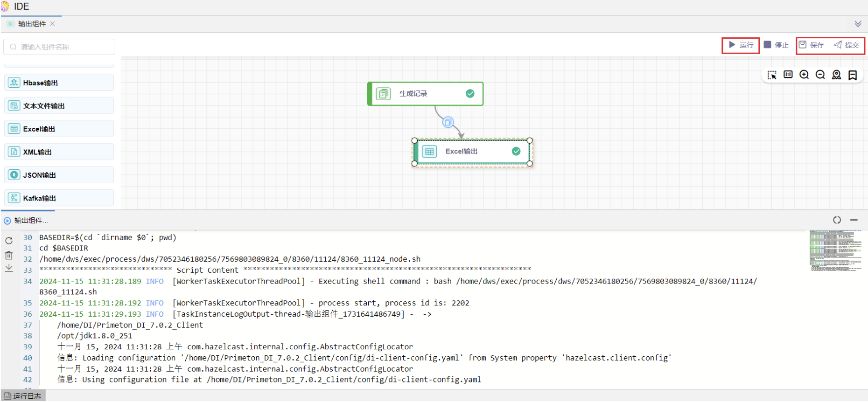Activate the marquee selection tool
Image resolution: width=868 pixels, height=402 pixels.
point(772,75)
